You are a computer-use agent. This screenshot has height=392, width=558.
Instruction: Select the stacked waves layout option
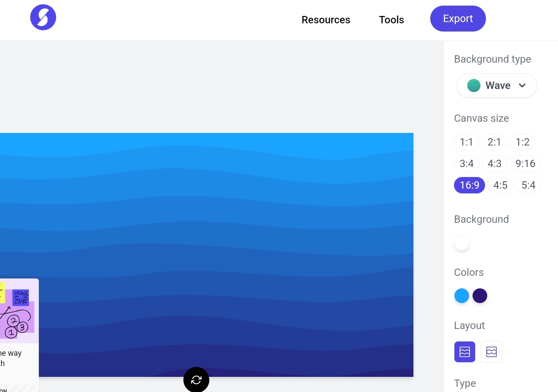tap(464, 351)
